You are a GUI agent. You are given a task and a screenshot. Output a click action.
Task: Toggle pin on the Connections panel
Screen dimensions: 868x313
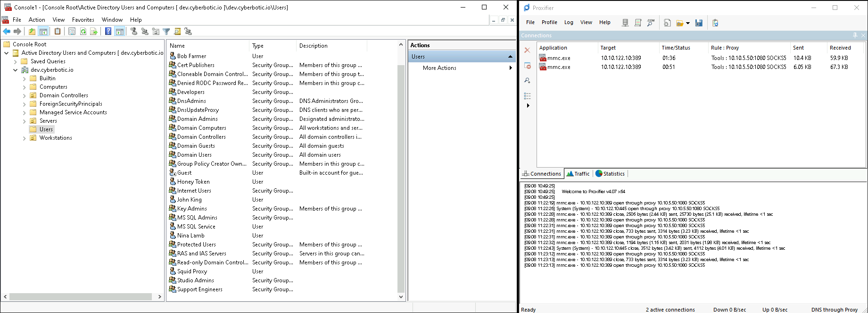point(855,35)
